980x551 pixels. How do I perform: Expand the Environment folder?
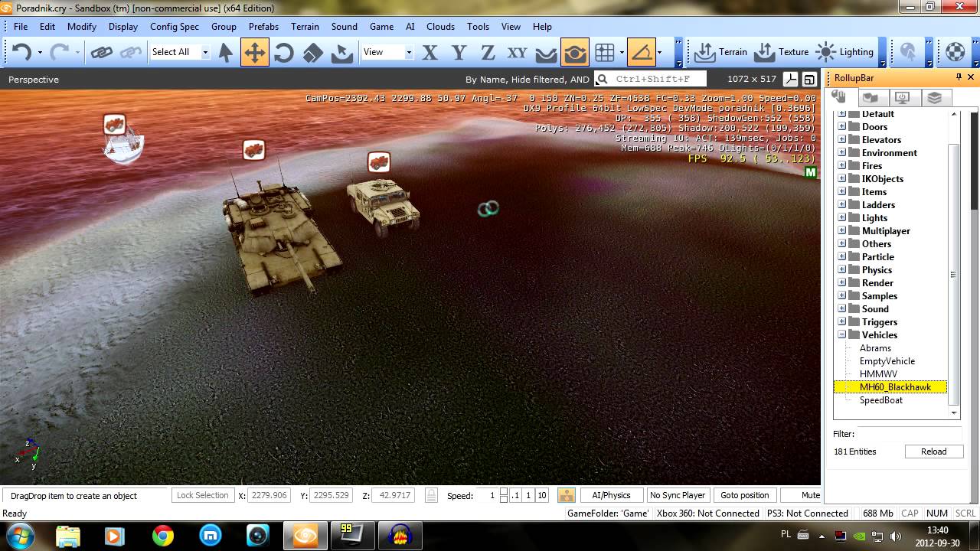(842, 152)
